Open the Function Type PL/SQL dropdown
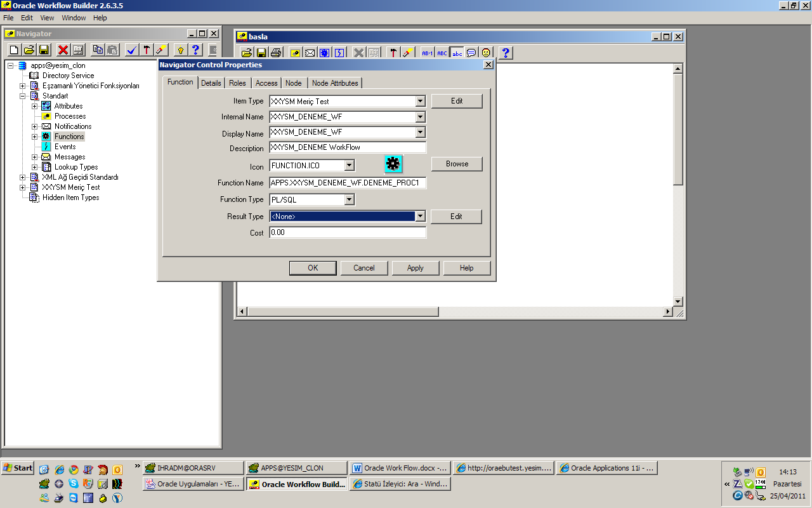This screenshot has width=812, height=508. click(349, 200)
